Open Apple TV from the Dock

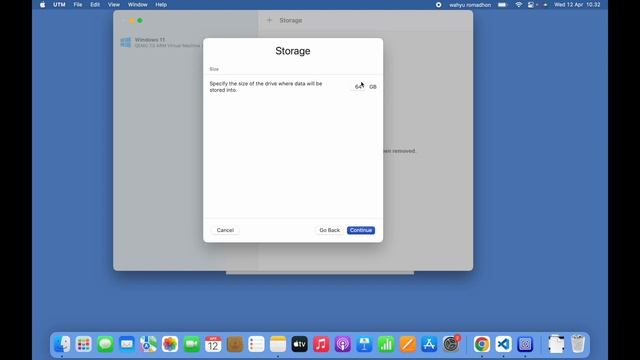(300, 344)
